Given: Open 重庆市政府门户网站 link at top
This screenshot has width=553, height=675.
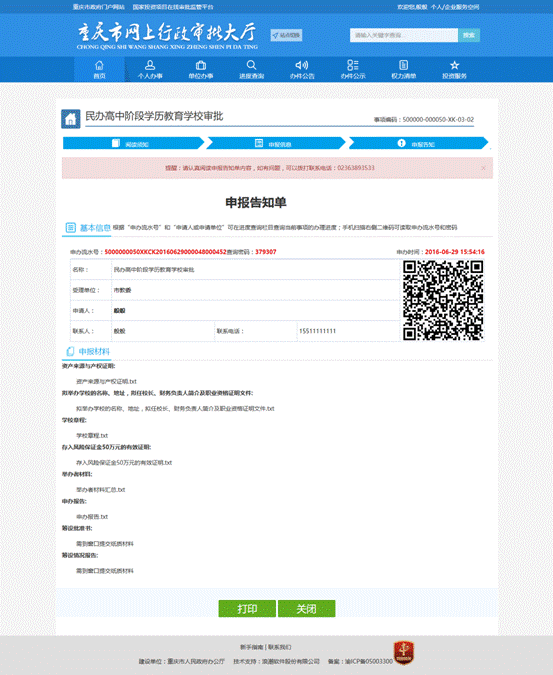Looking at the screenshot, I should [99, 7].
